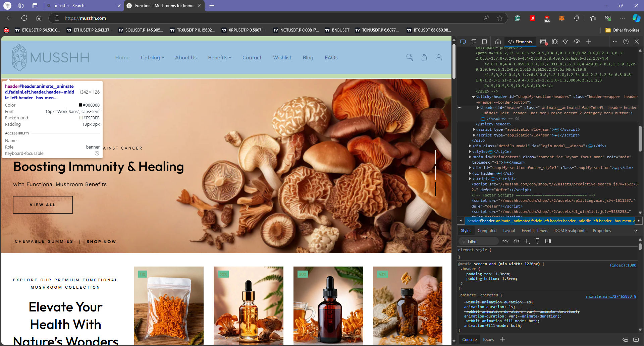The height and width of the screenshot is (346, 644).
Task: Open the Benefits dropdown menu
Action: point(220,58)
